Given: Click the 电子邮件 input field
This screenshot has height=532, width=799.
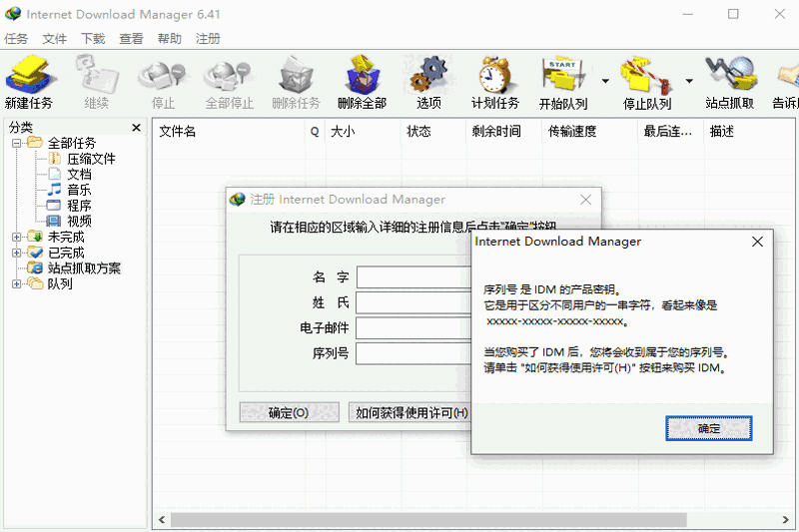Looking at the screenshot, I should pyautogui.click(x=413, y=328).
